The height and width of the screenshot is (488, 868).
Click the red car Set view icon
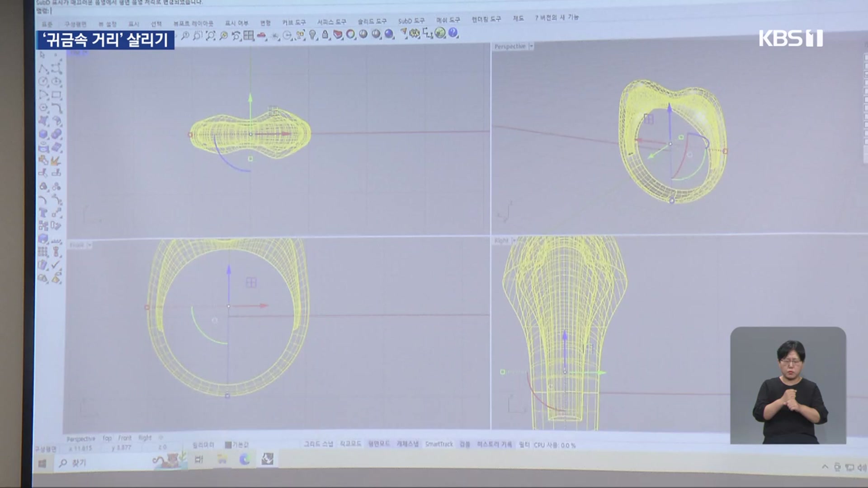coord(262,35)
